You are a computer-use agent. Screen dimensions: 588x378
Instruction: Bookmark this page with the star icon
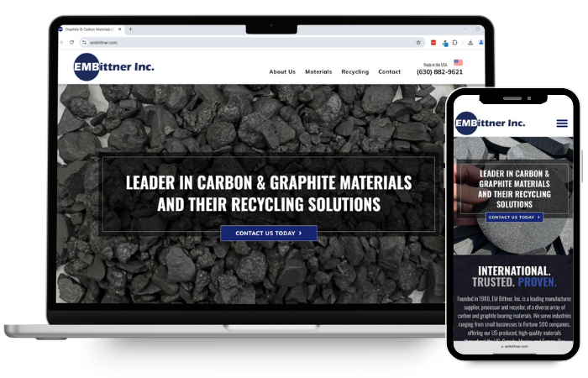(418, 42)
